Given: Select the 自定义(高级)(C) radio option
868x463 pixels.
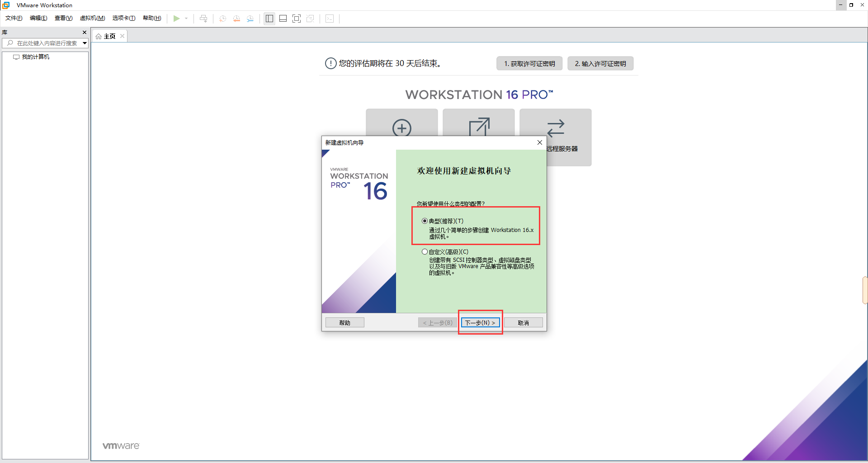Looking at the screenshot, I should pos(425,252).
